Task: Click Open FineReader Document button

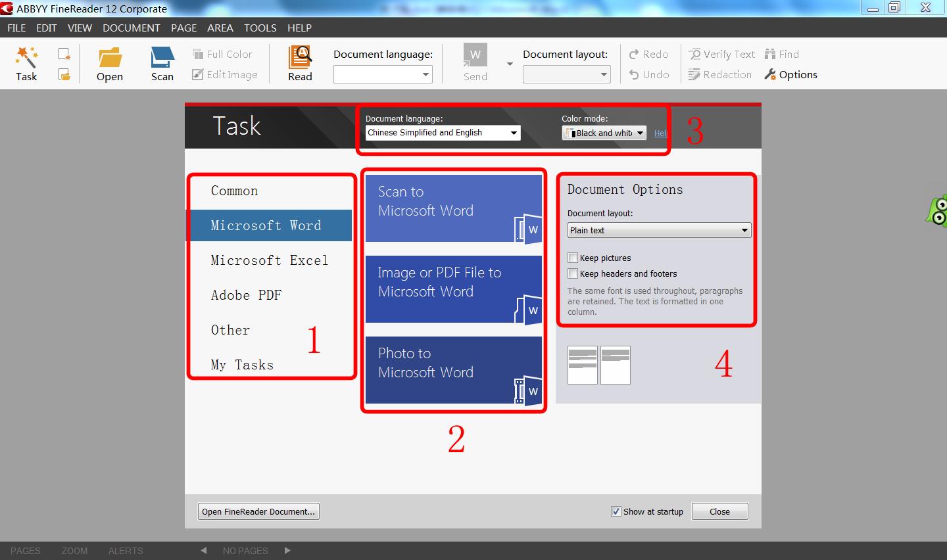Action: click(258, 511)
